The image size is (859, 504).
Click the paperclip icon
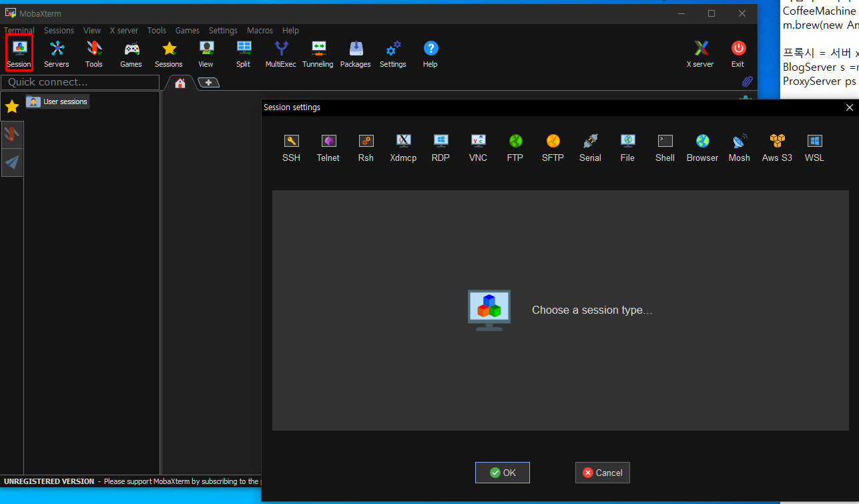point(748,81)
